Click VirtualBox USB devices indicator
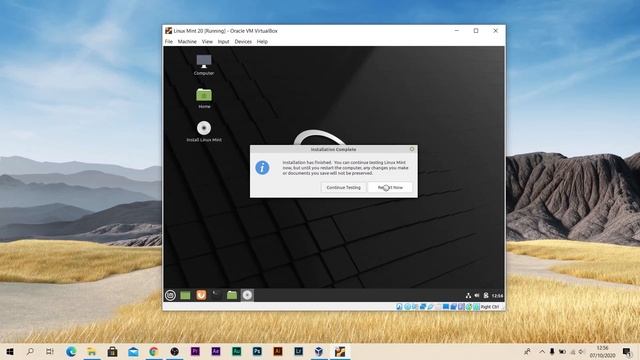 pos(431,307)
